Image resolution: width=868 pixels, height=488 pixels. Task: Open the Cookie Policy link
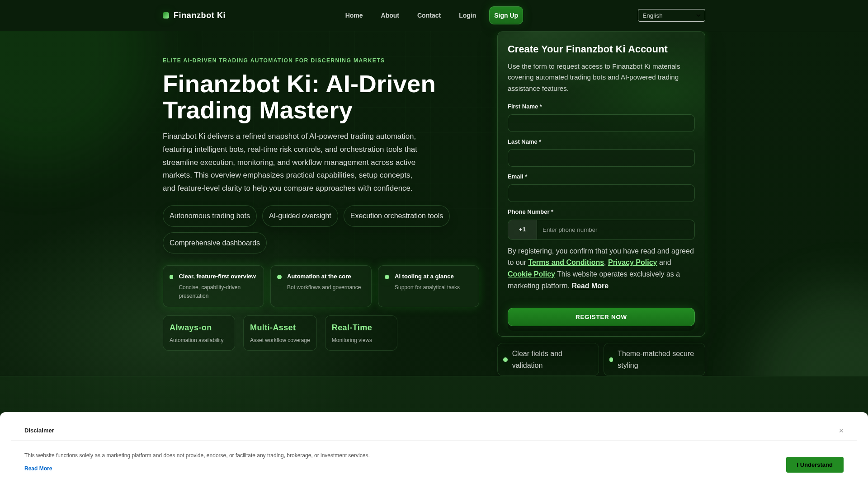click(531, 274)
